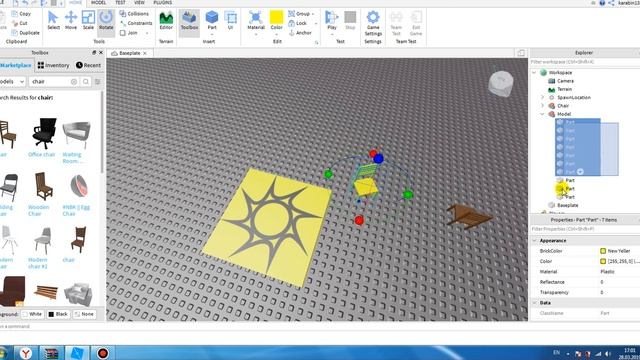
Task: Set background to None
Action: 84,314
